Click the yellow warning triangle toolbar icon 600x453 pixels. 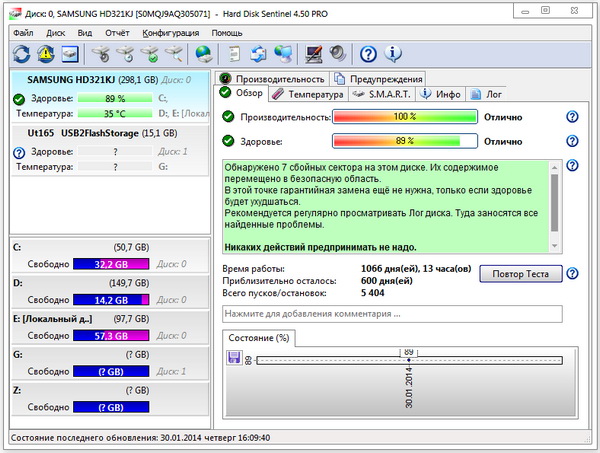click(x=45, y=54)
